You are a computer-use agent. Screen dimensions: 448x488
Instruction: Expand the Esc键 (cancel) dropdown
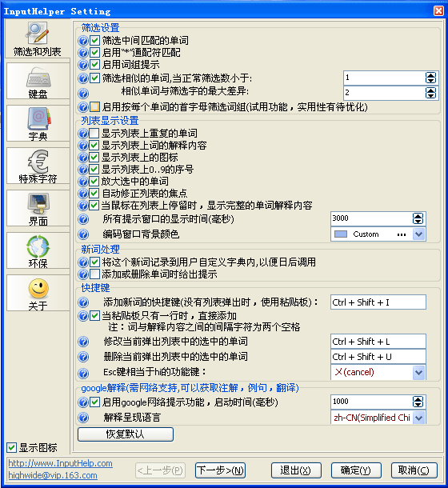pyautogui.click(x=418, y=372)
